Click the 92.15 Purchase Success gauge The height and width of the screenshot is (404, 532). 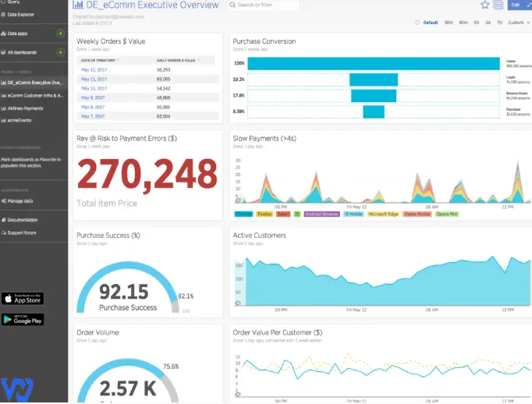(x=128, y=287)
